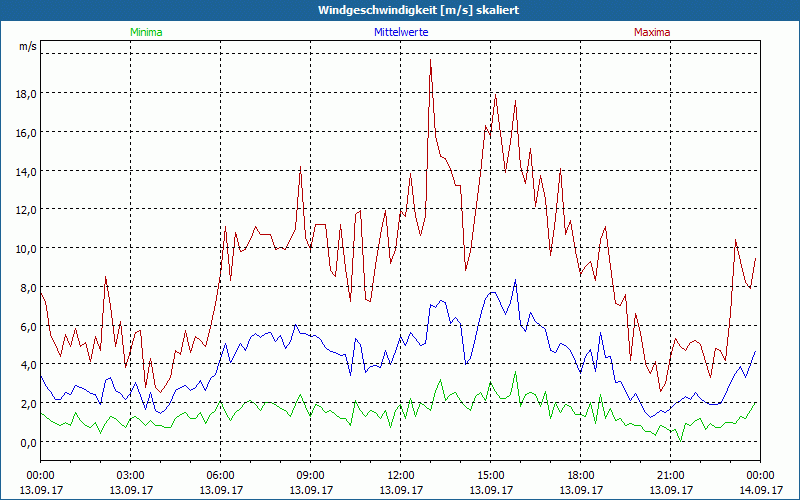Click the 14.09.17 date label
The height and width of the screenshot is (500, 800).
coord(760,490)
